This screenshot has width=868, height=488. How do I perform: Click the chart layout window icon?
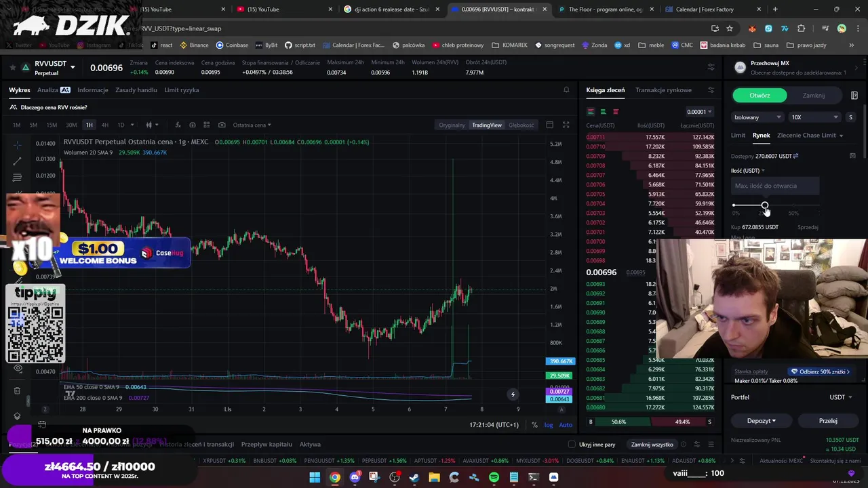(x=549, y=125)
